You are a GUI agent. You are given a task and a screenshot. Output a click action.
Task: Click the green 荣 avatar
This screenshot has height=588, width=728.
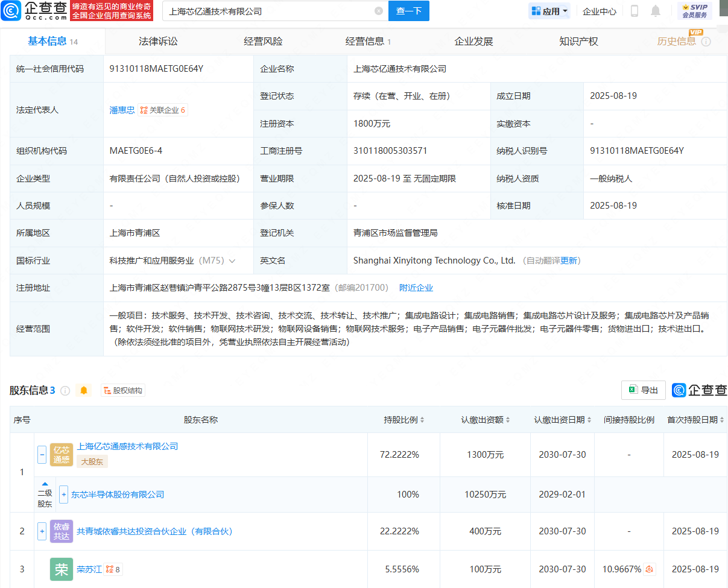tap(62, 569)
